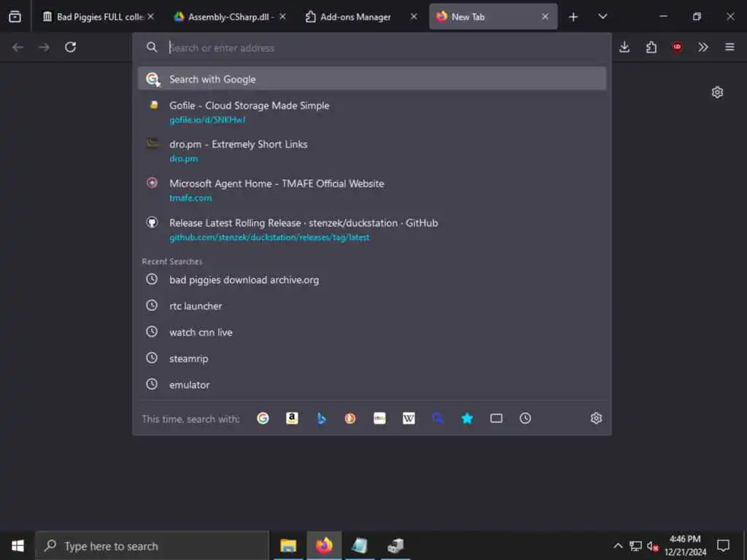Search this time with eBay
Screen dimensions: 747x560
coord(379,418)
